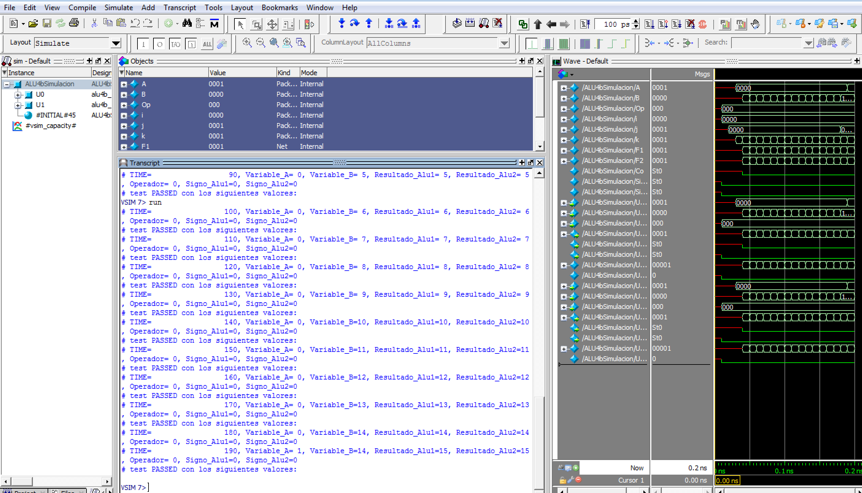This screenshot has width=862, height=493.
Task: Open the Transcript menu
Action: click(x=179, y=8)
